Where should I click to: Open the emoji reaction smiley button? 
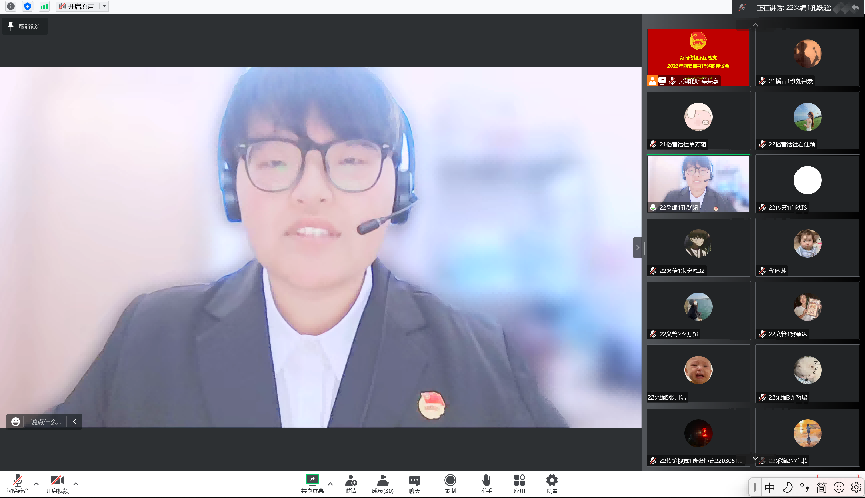(16, 421)
